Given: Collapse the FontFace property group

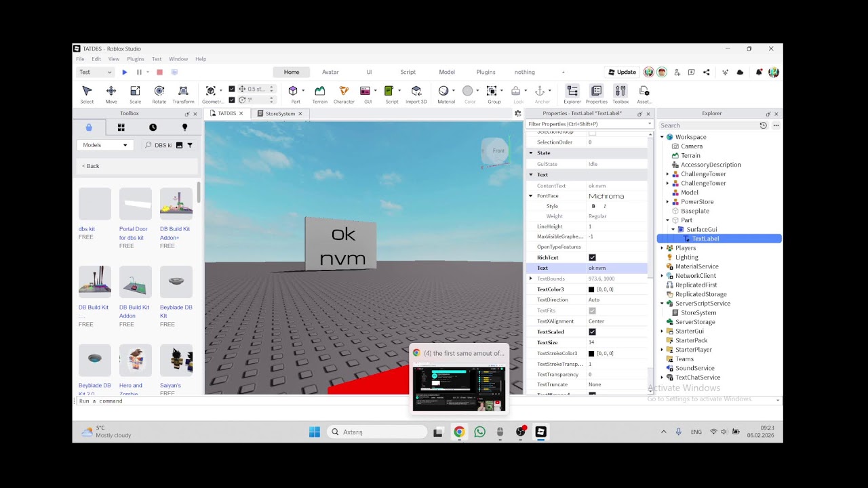Looking at the screenshot, I should coord(531,196).
